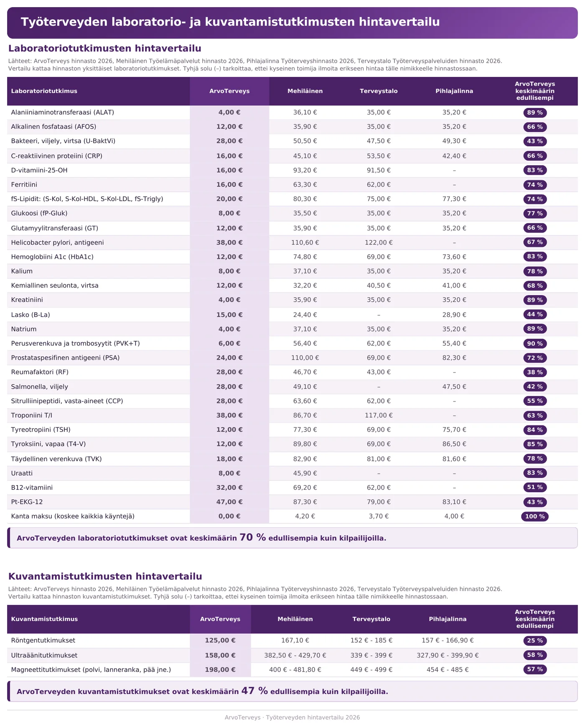
Task: Click the 'D-vitamiini-25-OH' row label
Action: pos(39,170)
